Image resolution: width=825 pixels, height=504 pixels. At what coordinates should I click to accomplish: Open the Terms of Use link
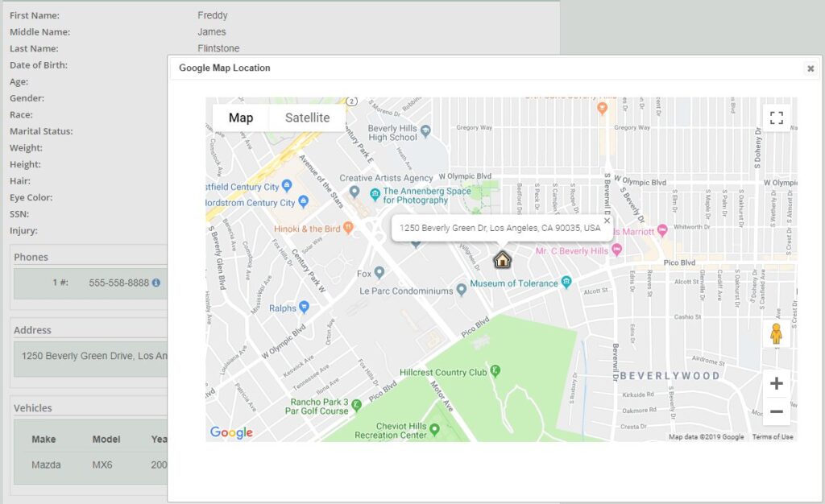(x=773, y=436)
